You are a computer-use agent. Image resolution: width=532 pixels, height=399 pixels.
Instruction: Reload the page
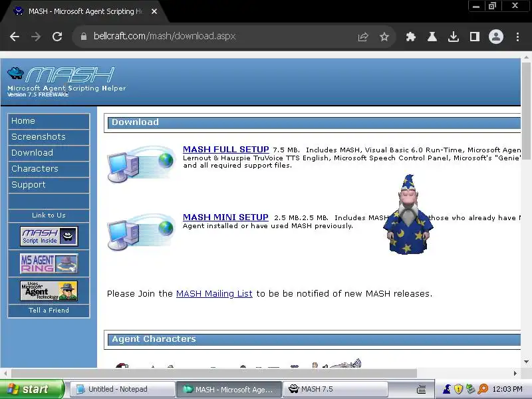[x=57, y=37]
